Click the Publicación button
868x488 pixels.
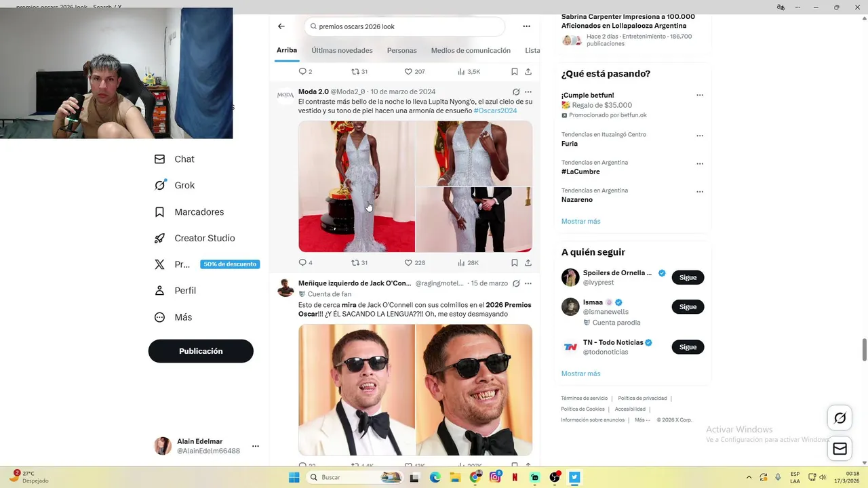[x=201, y=351]
